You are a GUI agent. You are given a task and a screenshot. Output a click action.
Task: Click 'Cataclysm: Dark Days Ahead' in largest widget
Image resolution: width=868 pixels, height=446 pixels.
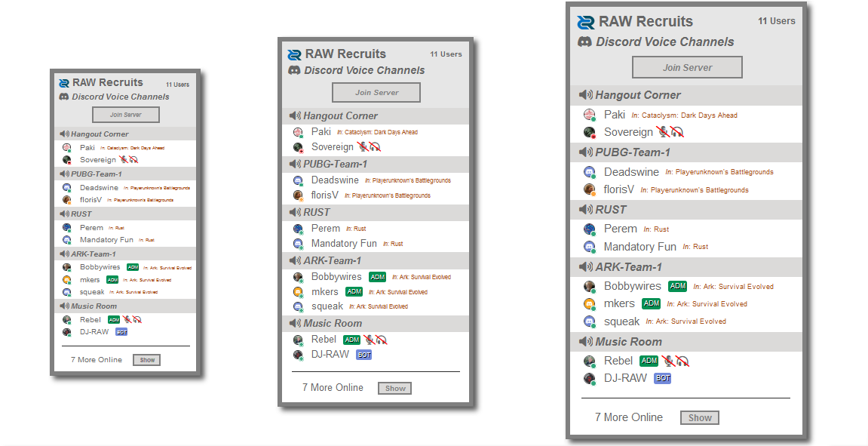tap(690, 115)
